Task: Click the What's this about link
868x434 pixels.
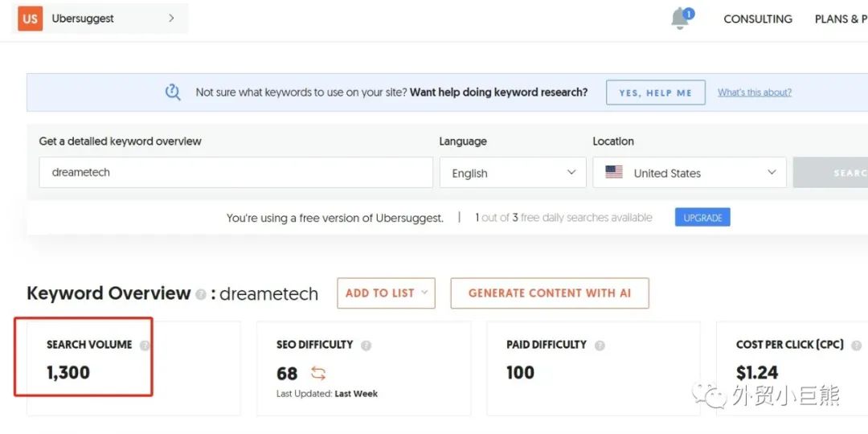Action: point(754,92)
